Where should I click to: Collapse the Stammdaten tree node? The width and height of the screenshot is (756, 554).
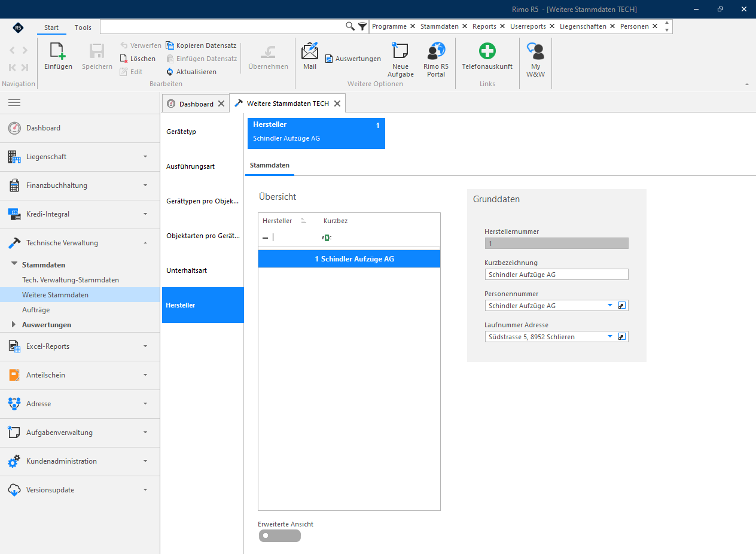click(x=14, y=264)
